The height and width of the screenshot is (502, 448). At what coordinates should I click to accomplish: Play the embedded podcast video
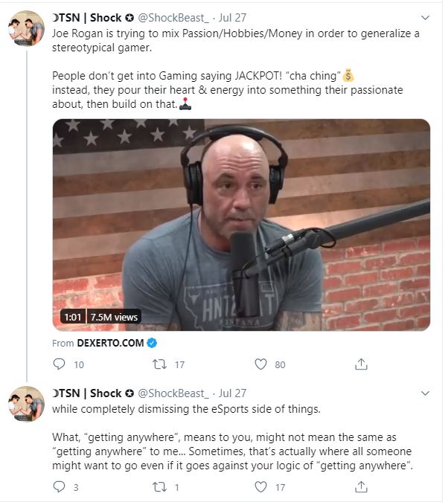coord(241,225)
